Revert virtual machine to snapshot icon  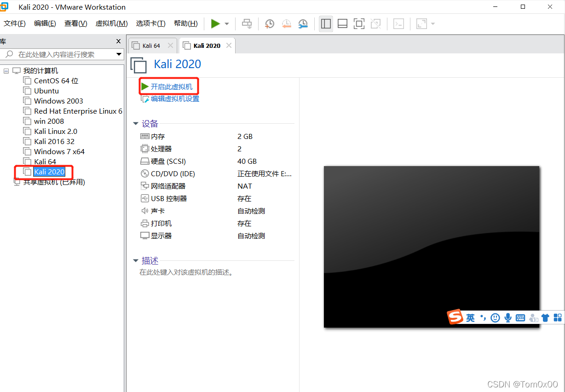(286, 23)
